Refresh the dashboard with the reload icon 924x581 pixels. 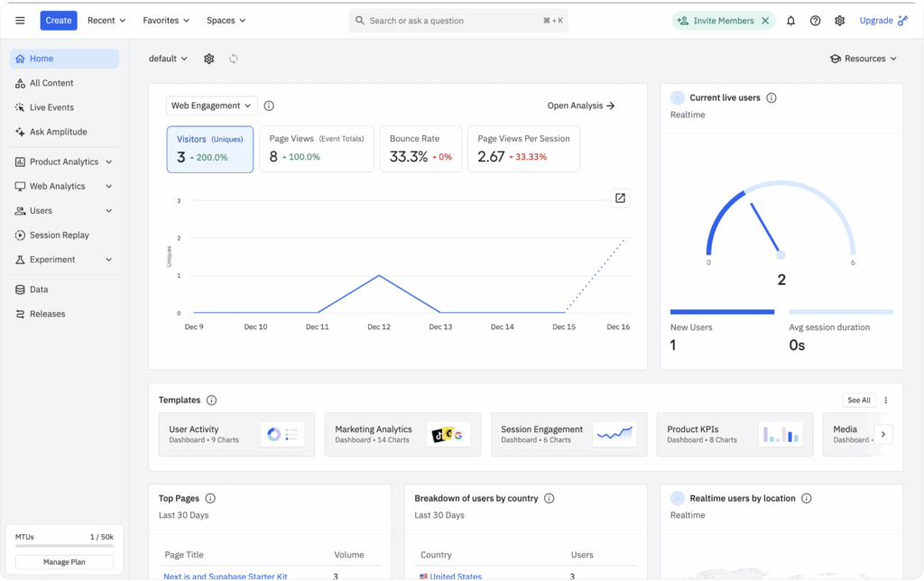[234, 58]
